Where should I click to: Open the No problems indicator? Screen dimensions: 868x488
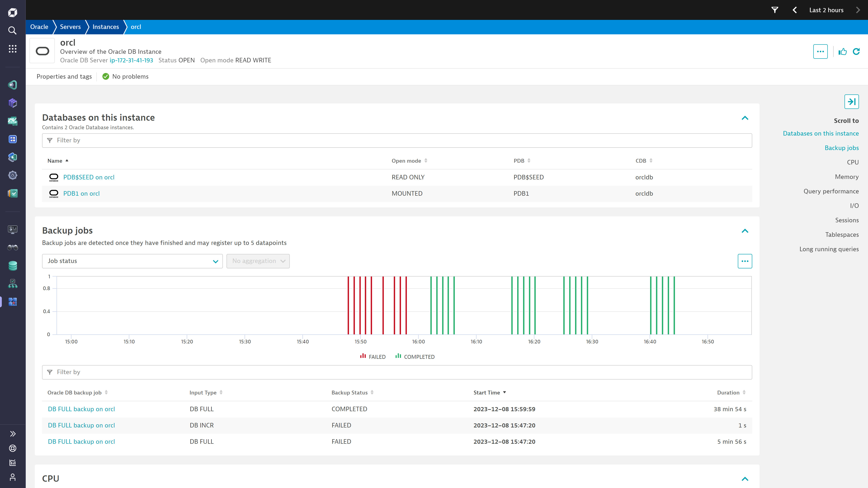[125, 76]
